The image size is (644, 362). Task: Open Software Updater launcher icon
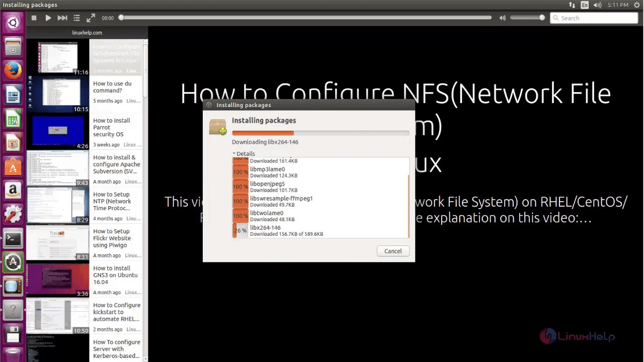tap(13, 262)
